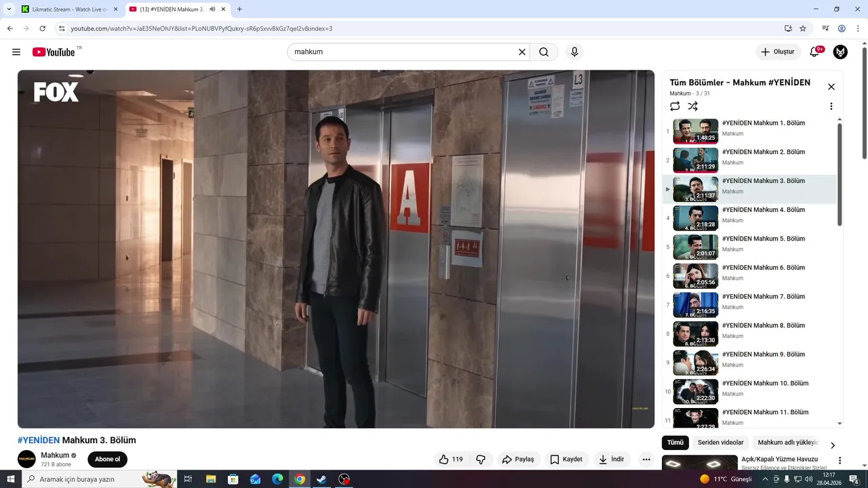Mute the YouTube tab audio icon
Viewport: 868px width, 488px height.
pyautogui.click(x=212, y=9)
